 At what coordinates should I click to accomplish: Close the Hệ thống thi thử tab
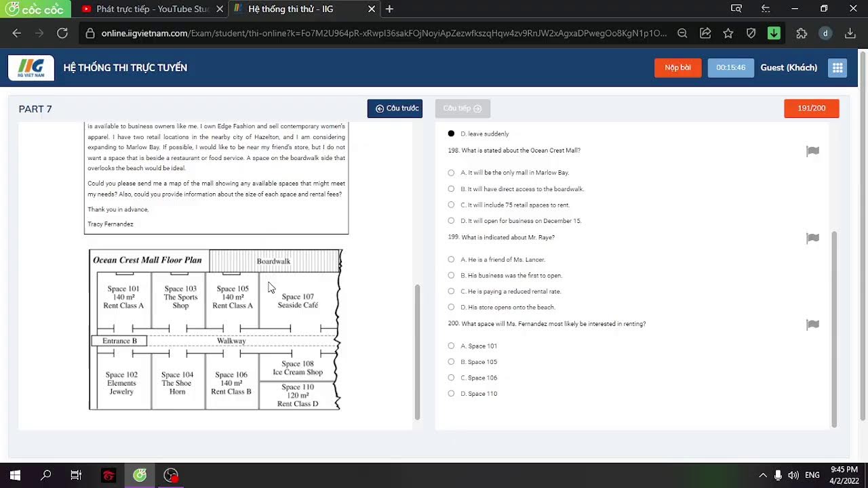[x=371, y=9]
